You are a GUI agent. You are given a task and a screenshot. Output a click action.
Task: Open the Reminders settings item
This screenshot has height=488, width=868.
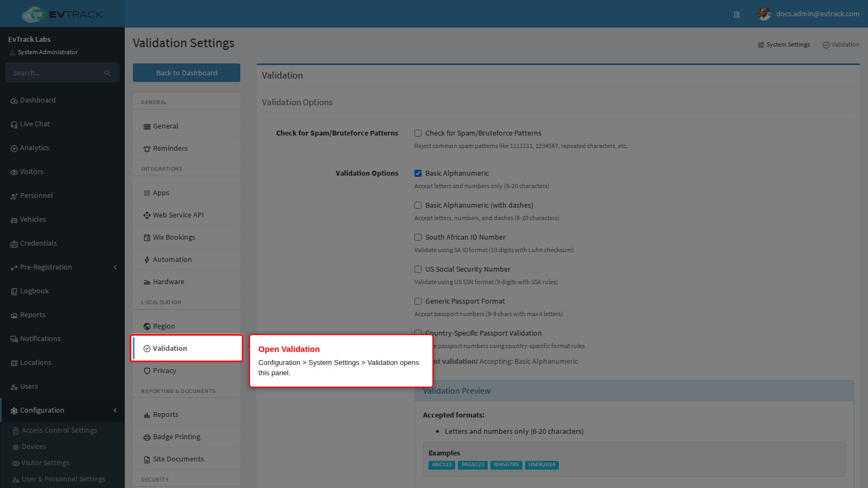point(187,149)
